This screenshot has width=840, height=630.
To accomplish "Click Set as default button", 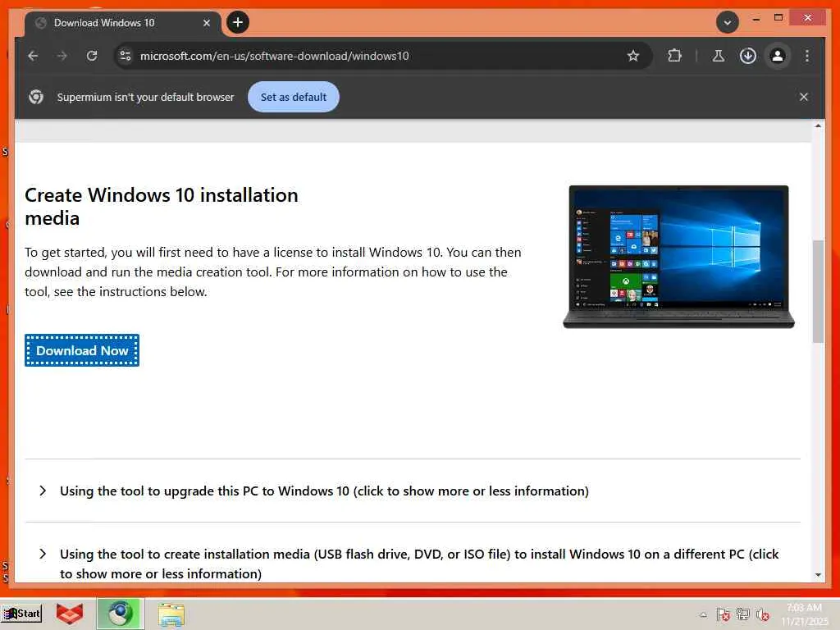I will point(293,97).
